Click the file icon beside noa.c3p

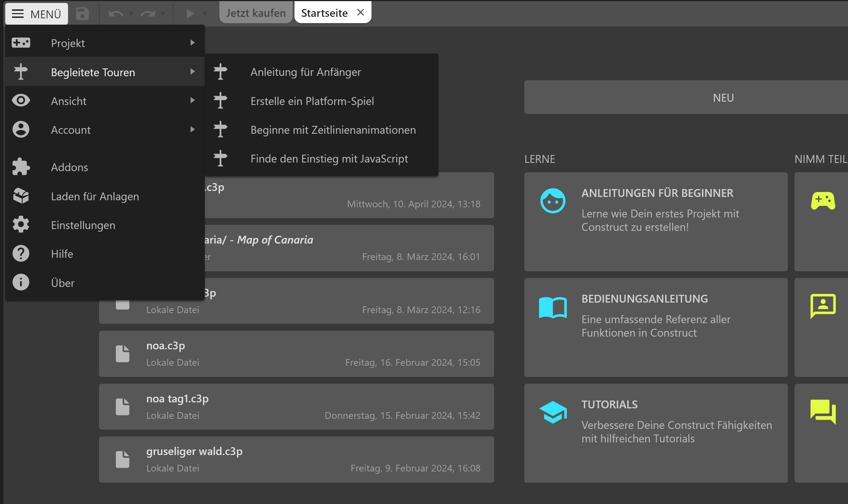click(x=123, y=353)
